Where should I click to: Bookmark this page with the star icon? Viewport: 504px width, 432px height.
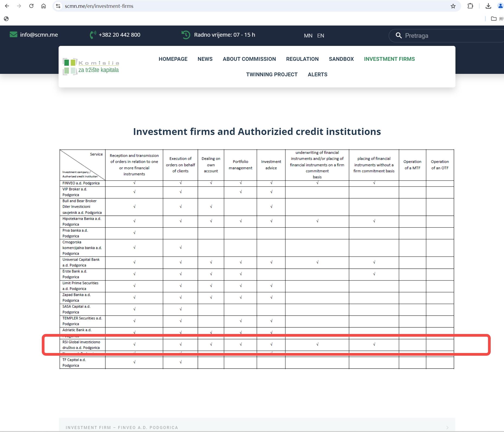[x=453, y=6]
